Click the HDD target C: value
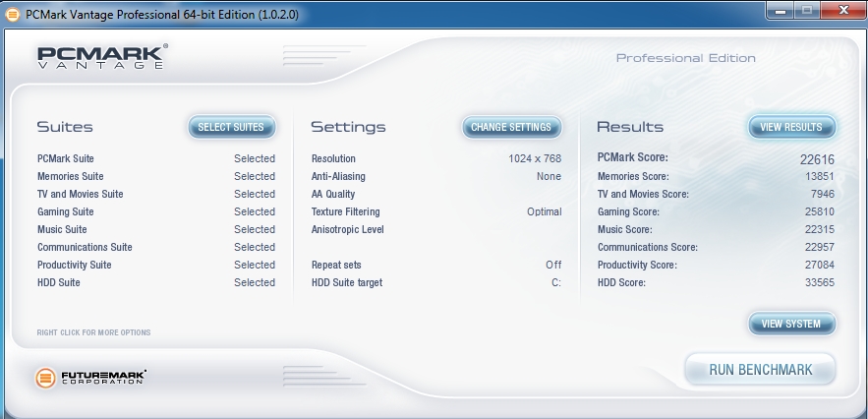Image resolution: width=868 pixels, height=419 pixels. tap(556, 282)
